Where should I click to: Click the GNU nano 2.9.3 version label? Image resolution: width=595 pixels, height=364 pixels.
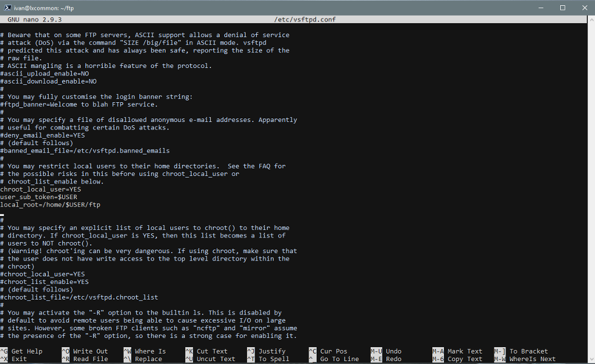coord(34,19)
